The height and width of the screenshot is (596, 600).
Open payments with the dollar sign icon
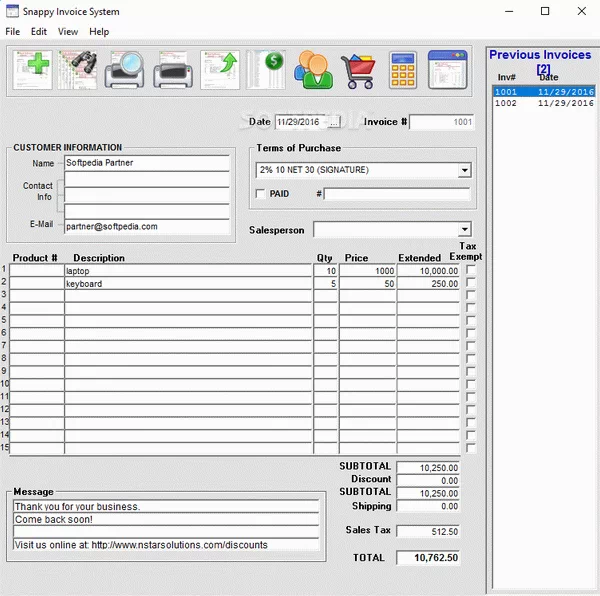[268, 70]
